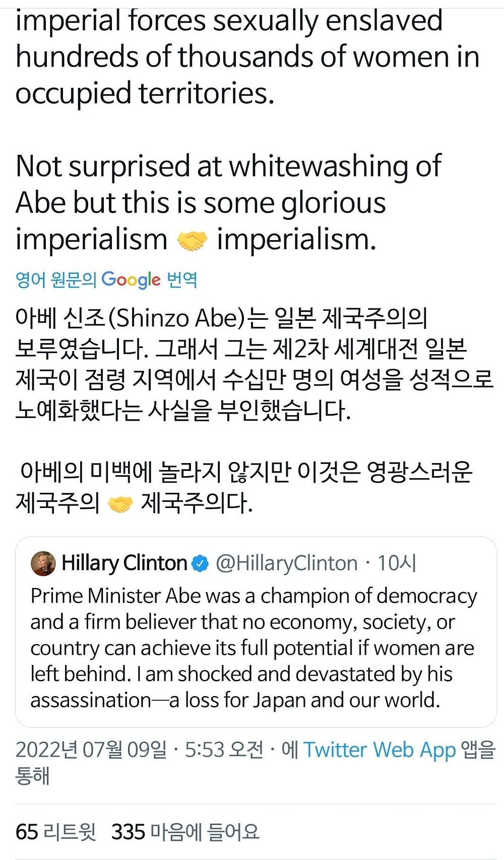Screen dimensions: 504x860
Task: Click the handshake emoji in the Korean translation
Action: coord(120,504)
